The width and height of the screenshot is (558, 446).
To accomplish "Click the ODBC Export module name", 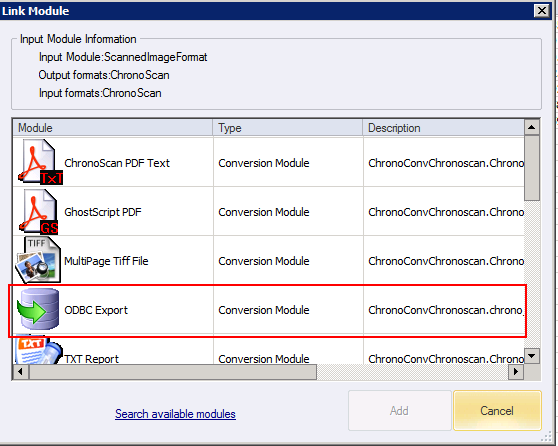I will click(x=96, y=310).
